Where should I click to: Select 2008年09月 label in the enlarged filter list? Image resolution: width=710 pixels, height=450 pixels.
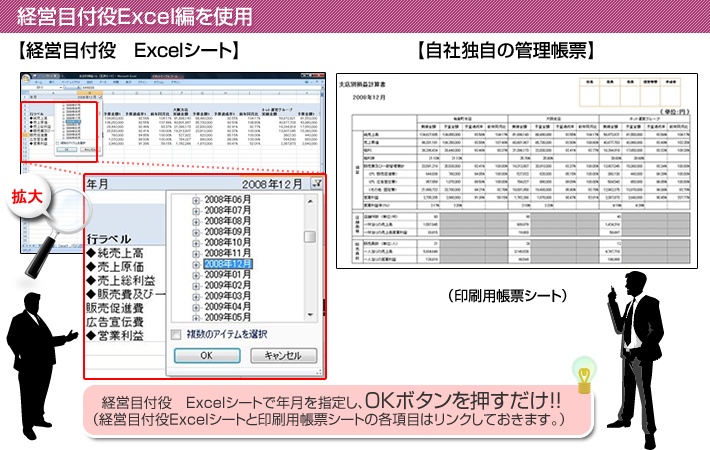pyautogui.click(x=227, y=232)
